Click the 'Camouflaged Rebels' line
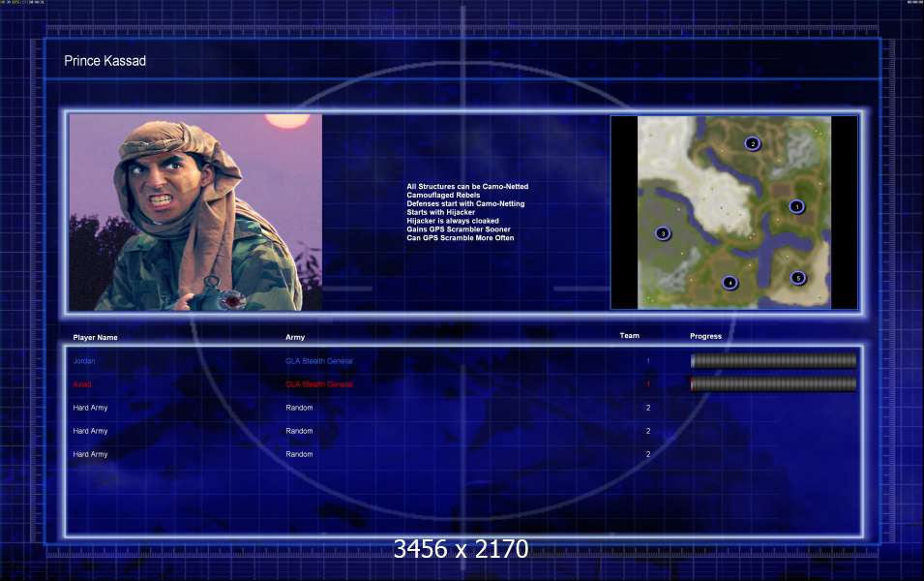This screenshot has width=924, height=581. (x=443, y=195)
